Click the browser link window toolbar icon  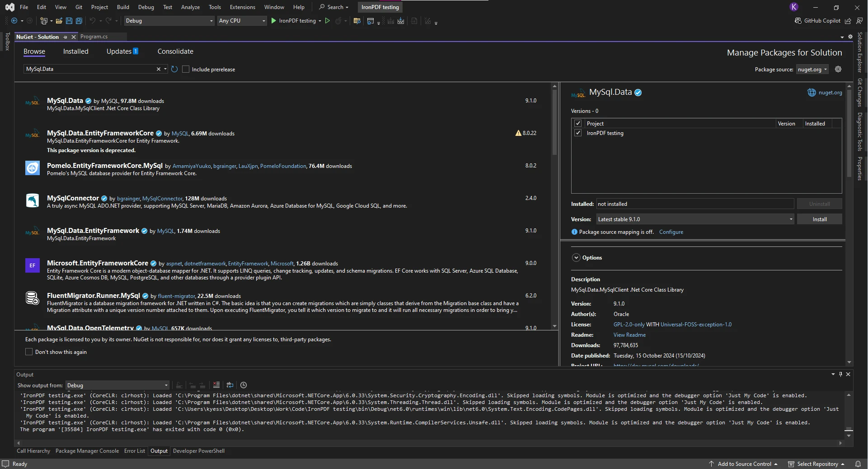[371, 21]
